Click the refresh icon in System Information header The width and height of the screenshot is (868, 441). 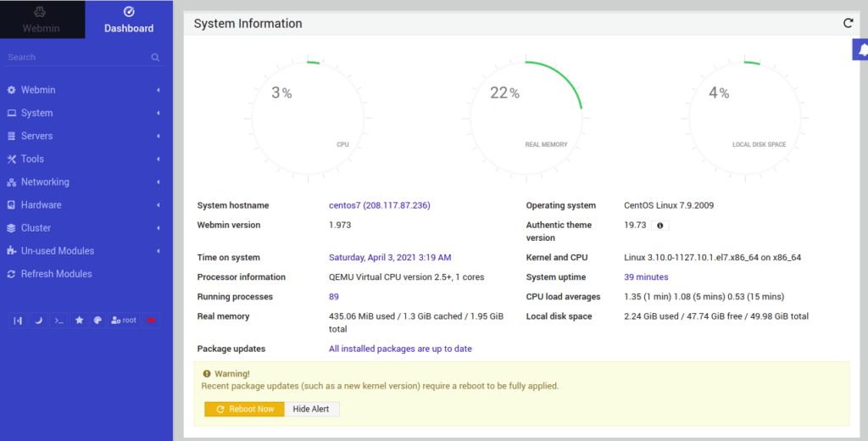click(848, 23)
